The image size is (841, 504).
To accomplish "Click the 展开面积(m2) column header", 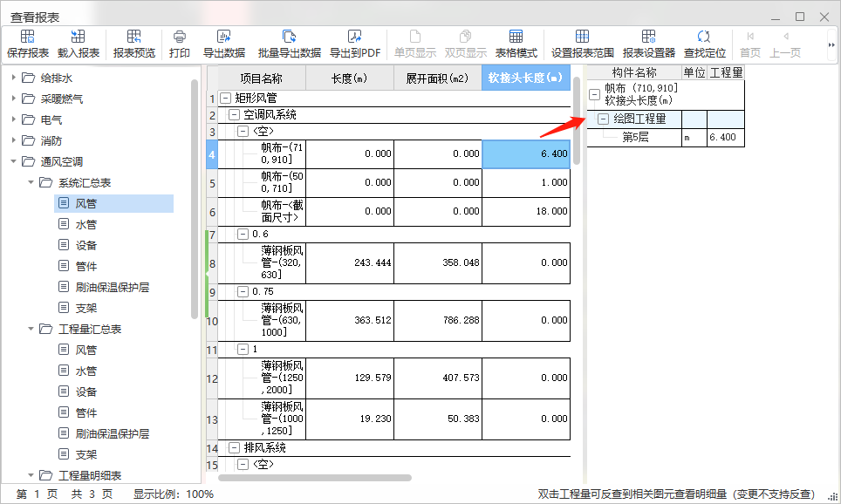I will click(437, 78).
